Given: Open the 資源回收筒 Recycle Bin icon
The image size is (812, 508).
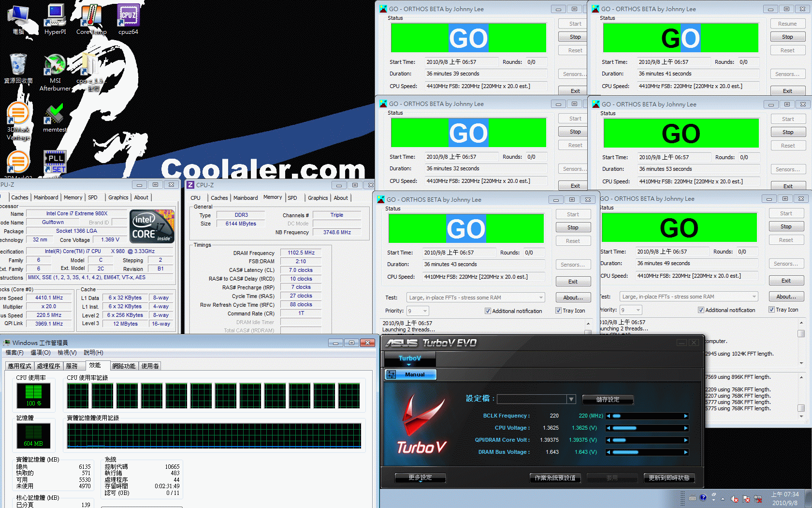Looking at the screenshot, I should 18,68.
